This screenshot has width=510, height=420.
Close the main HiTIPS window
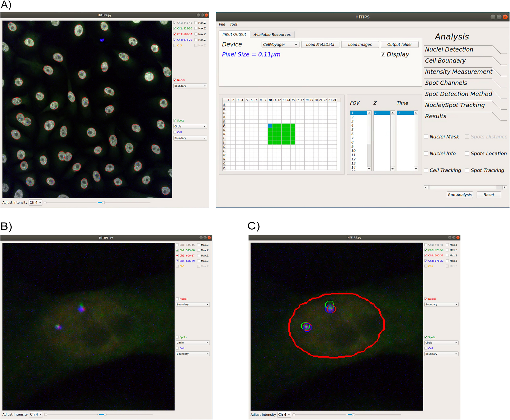point(505,17)
